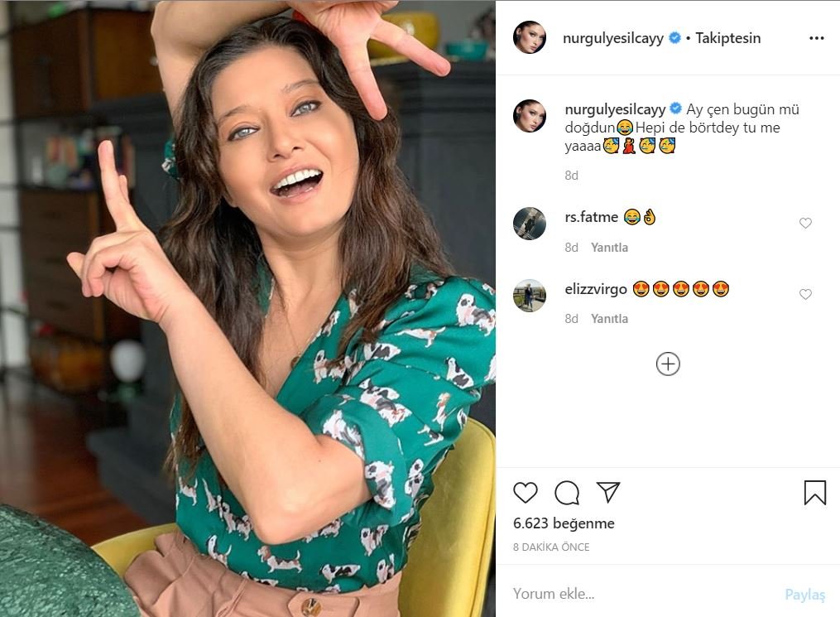Viewport: 840px width, 617px height.
Task: Reply to elizzvirgo's comment via Yanıtla
Action: click(609, 319)
